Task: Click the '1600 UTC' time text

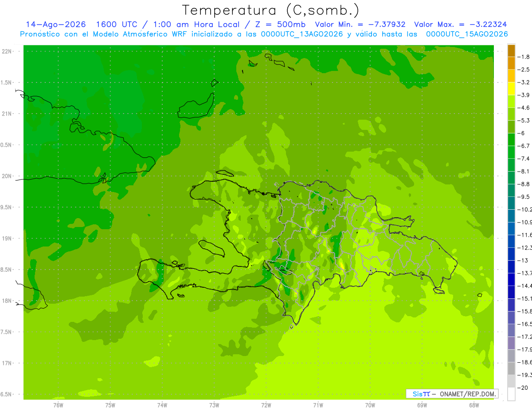Action: click(117, 24)
